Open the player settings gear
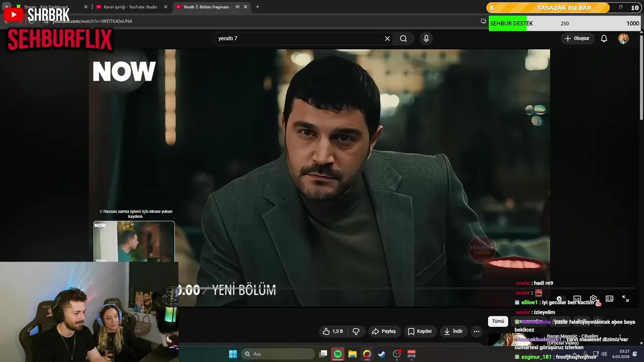 [x=593, y=299]
